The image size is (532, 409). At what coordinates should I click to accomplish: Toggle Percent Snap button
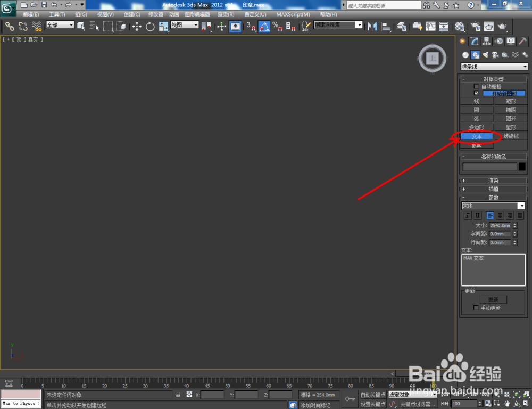pyautogui.click(x=277, y=26)
